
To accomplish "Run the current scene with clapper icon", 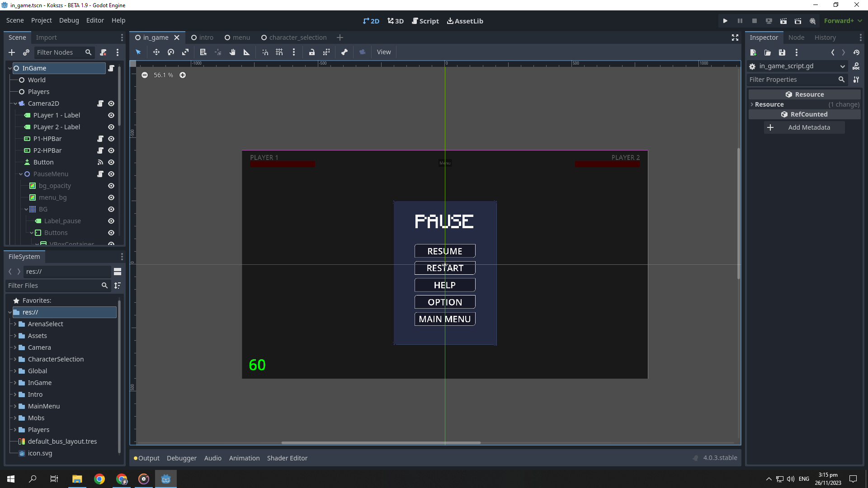I will [783, 21].
